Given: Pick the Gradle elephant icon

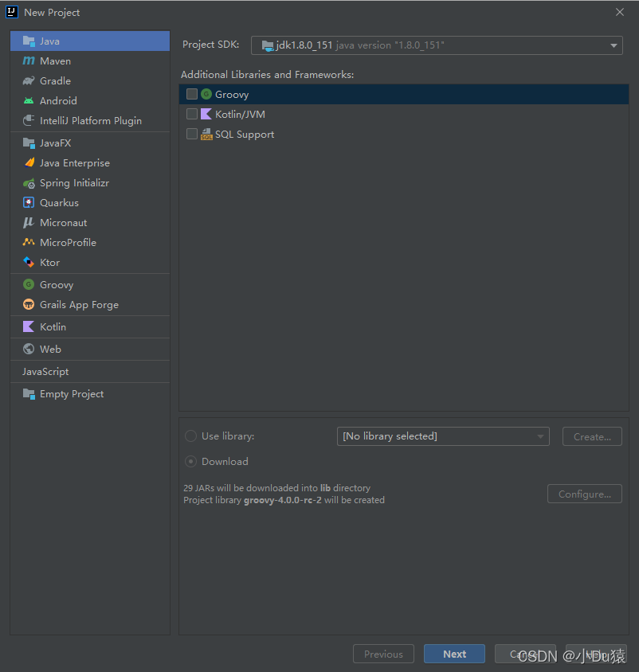Looking at the screenshot, I should pos(29,80).
